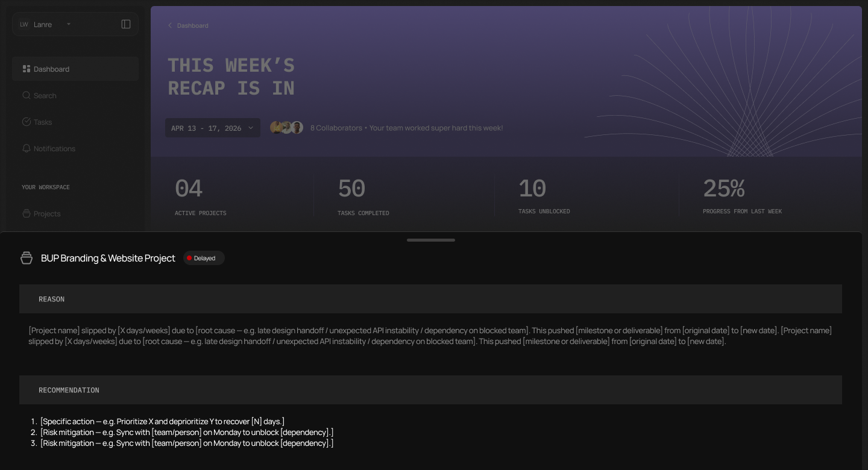Click the Delayed status badge
The image size is (868, 470).
click(x=204, y=258)
